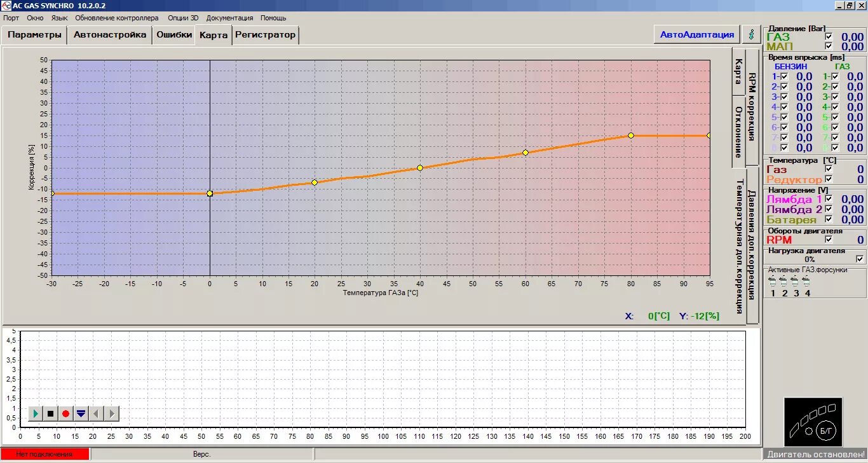Uncheck gas injector 6 time checkbox

835,127
